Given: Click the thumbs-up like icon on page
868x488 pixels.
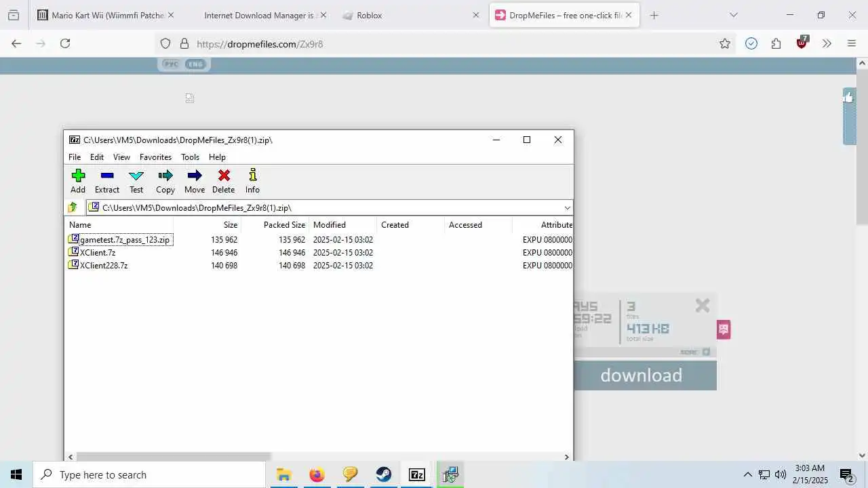Looking at the screenshot, I should pyautogui.click(x=849, y=98).
